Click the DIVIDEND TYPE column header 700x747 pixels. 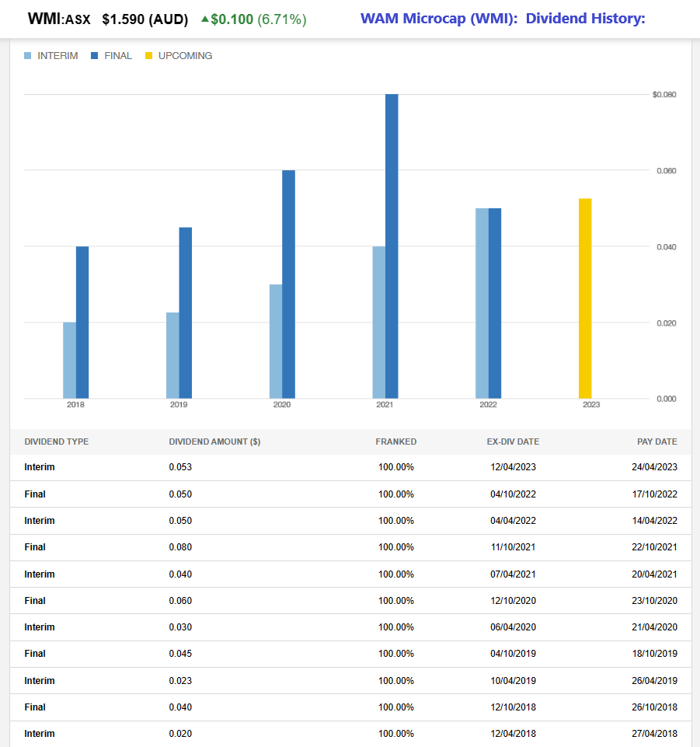[x=57, y=442]
